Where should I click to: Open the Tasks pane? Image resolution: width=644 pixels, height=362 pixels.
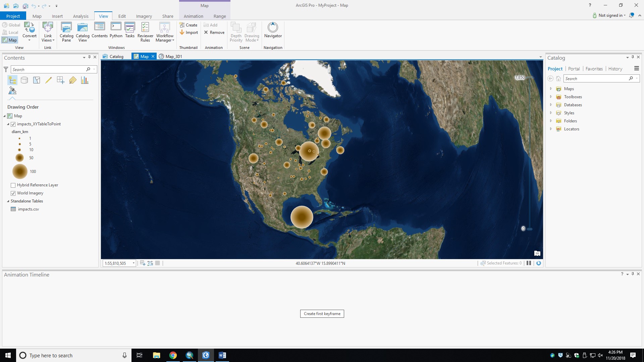coord(130,32)
